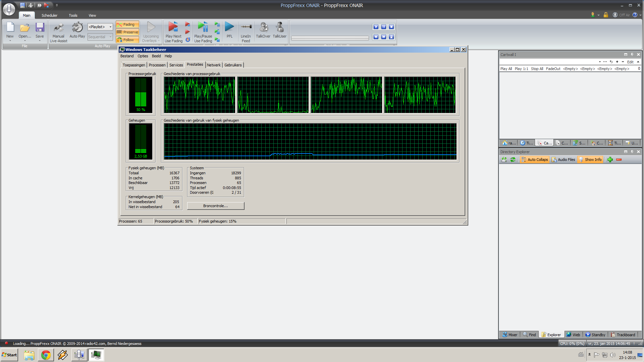Activate TalkUser
Image resolution: width=644 pixels, height=362 pixels.
[279, 30]
